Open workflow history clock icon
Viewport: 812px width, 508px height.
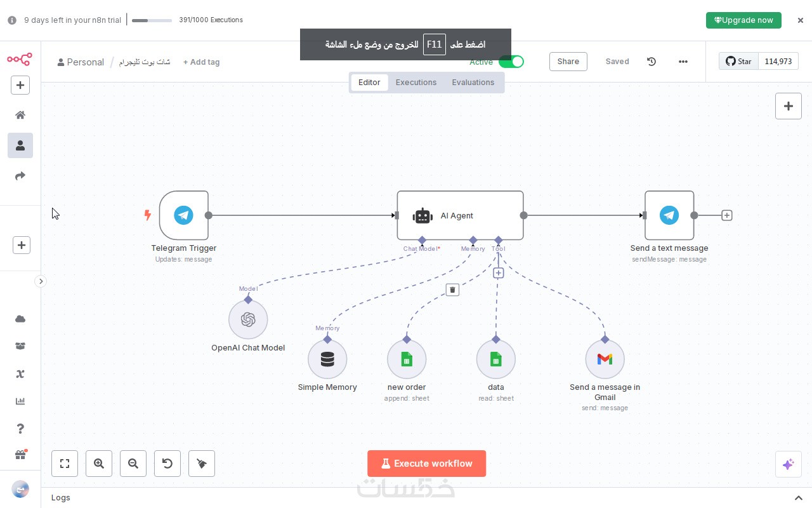pos(652,62)
